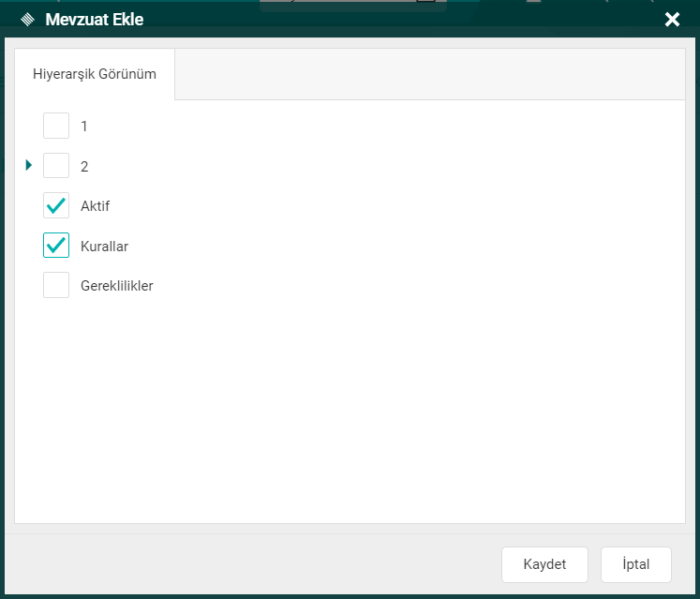
Task: Uncheck the Aktif checkbox
Action: 56,205
